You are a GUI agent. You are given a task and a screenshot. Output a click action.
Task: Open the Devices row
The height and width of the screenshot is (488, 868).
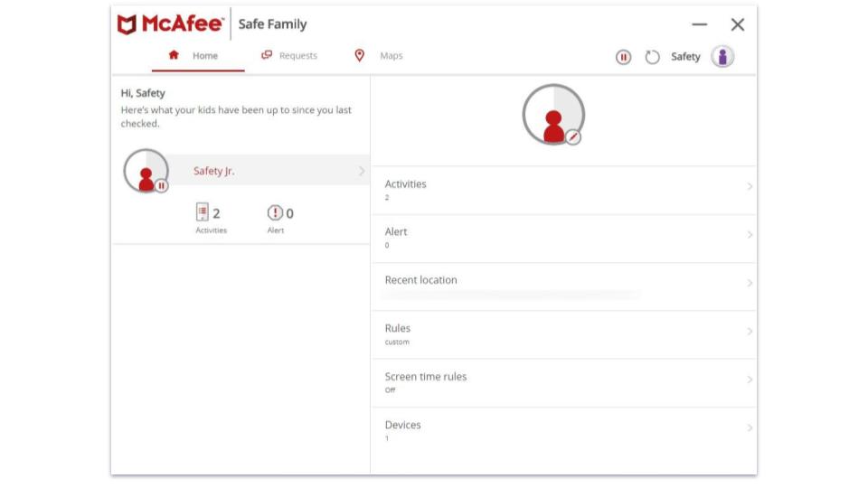pyautogui.click(x=564, y=432)
